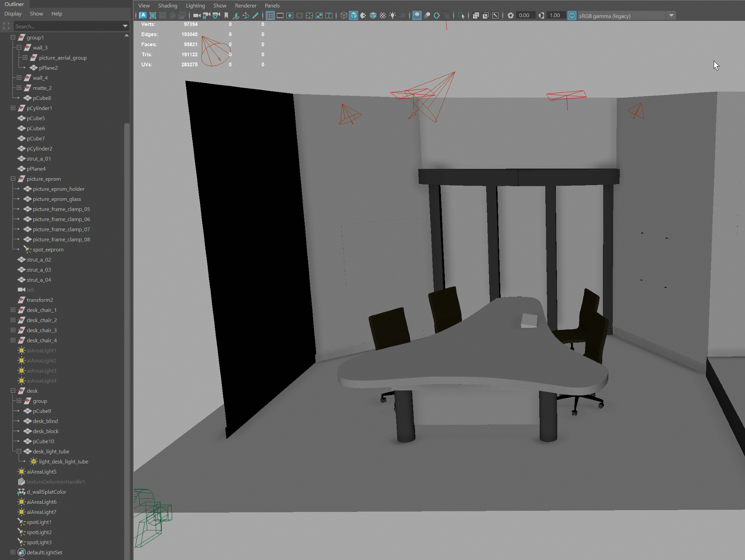Screen dimensions: 745x560
Task: Open the camera bookmarks icon
Action: (x=226, y=15)
